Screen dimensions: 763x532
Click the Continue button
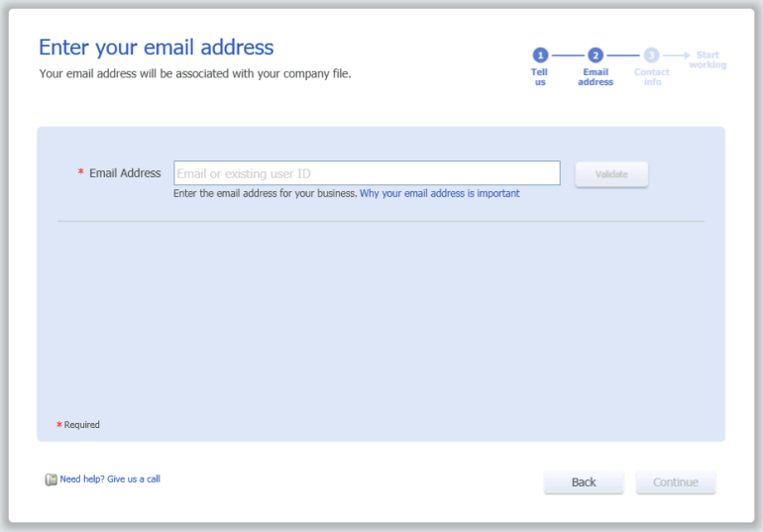(676, 481)
